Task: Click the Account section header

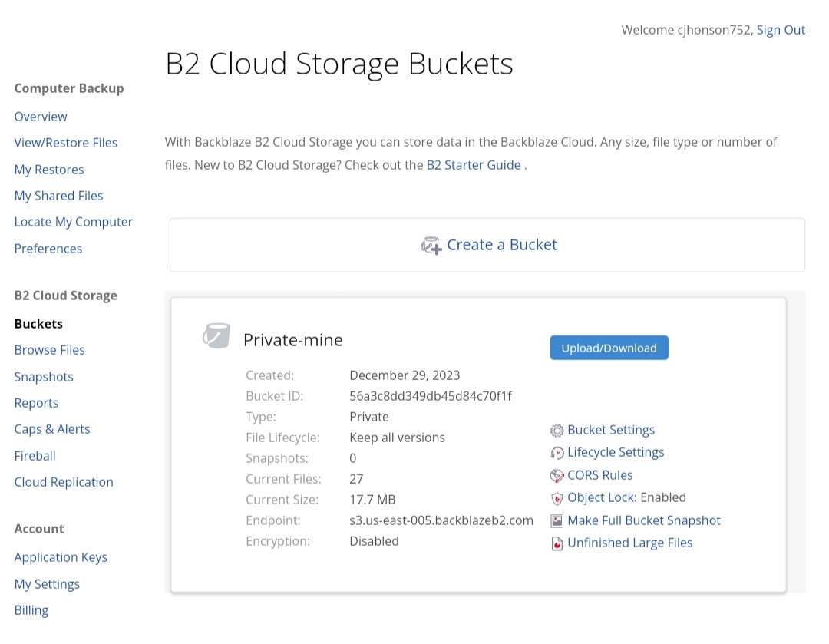Action: (39, 529)
